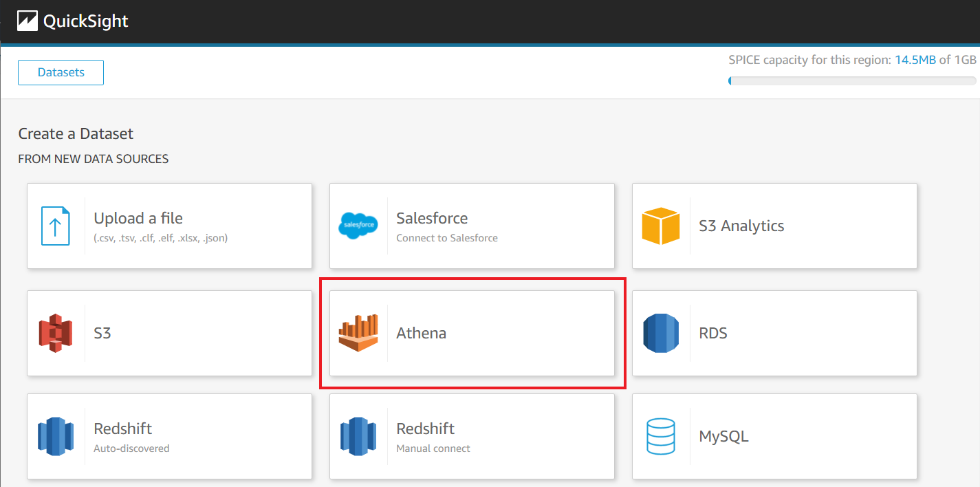Screen dimensions: 980x487
Task: Click the QuickSight logo icon
Action: pos(28,21)
